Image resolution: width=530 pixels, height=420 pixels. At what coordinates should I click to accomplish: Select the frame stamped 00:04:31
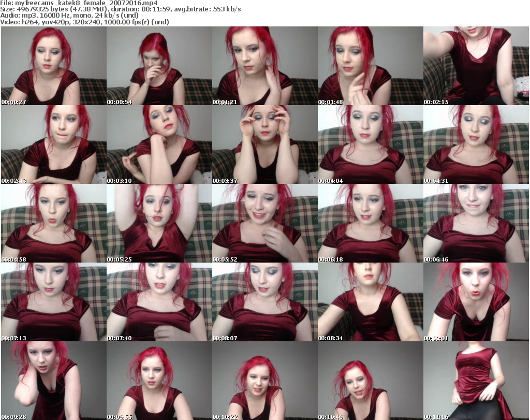tap(476, 144)
